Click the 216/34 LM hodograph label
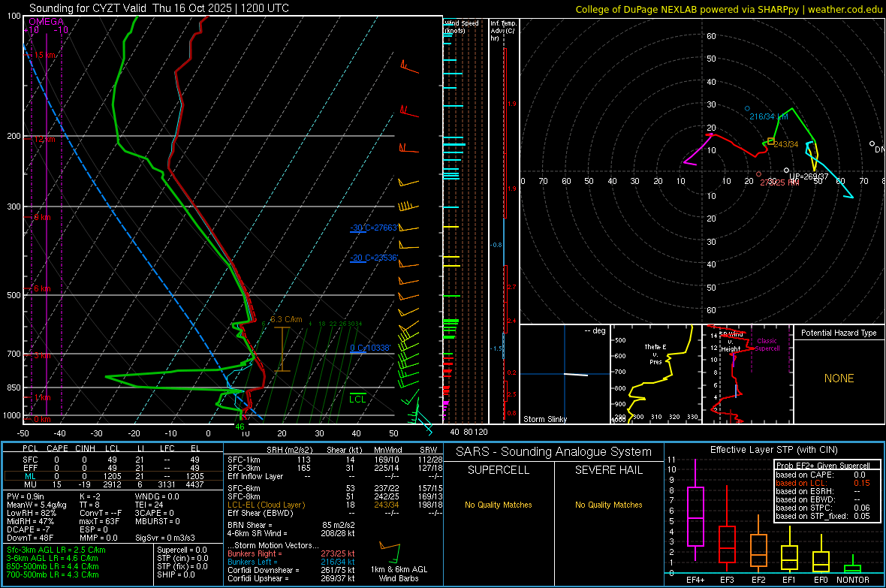The image size is (886, 588). click(768, 116)
